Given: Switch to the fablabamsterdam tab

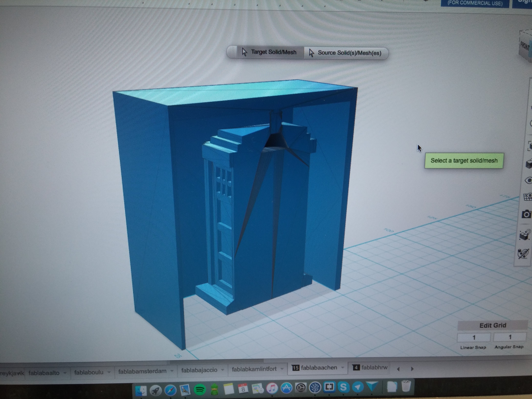Looking at the screenshot, I should [x=142, y=371].
